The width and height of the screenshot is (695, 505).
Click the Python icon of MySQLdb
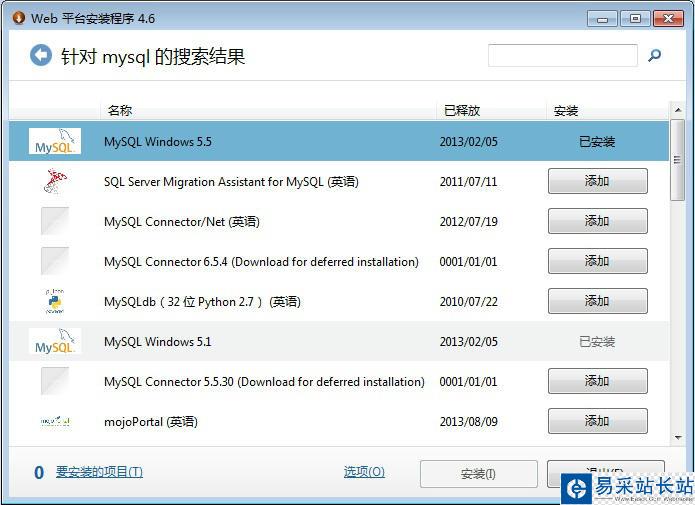coord(55,301)
